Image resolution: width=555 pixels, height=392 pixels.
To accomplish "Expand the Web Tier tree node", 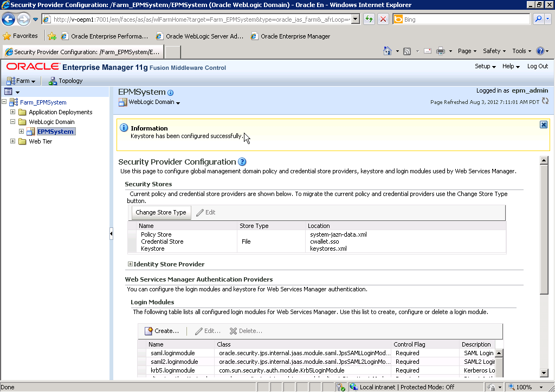I will (x=12, y=141).
